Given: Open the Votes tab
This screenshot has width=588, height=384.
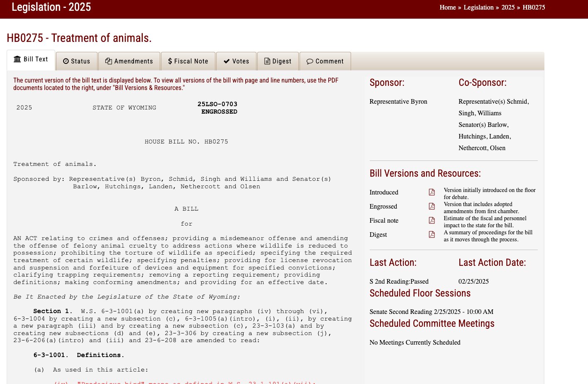Looking at the screenshot, I should pyautogui.click(x=236, y=61).
